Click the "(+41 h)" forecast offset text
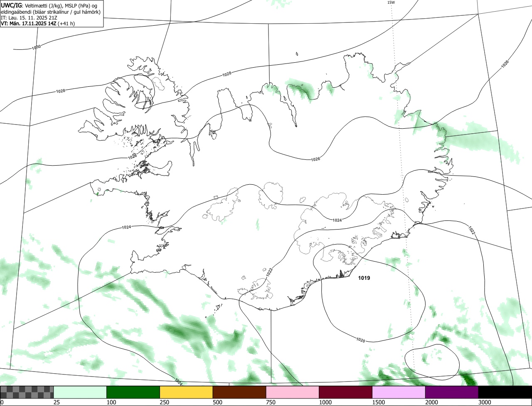 tap(66, 24)
